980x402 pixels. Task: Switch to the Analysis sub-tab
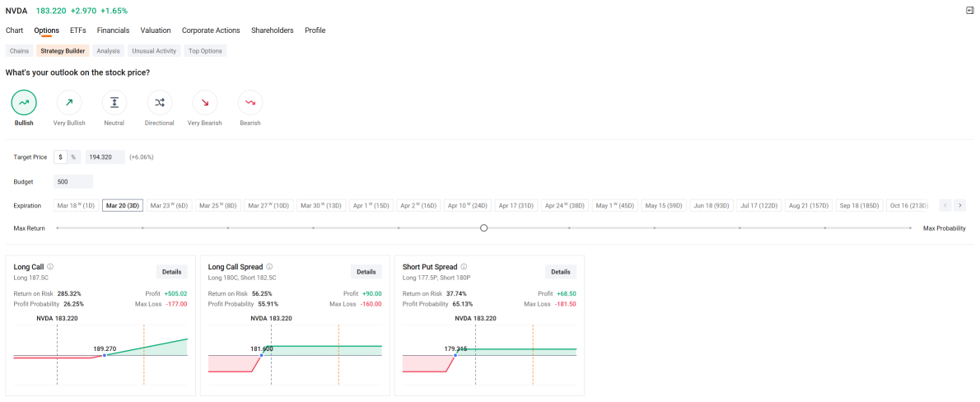point(108,50)
